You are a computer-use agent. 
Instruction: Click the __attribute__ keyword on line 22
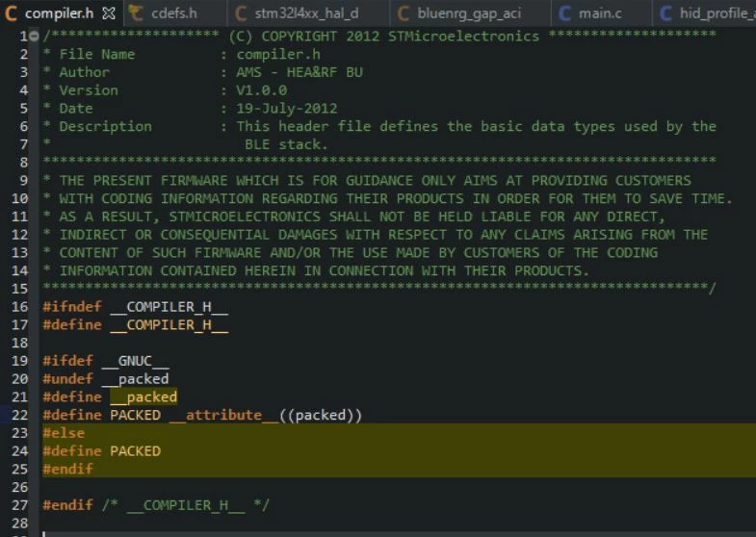click(224, 415)
